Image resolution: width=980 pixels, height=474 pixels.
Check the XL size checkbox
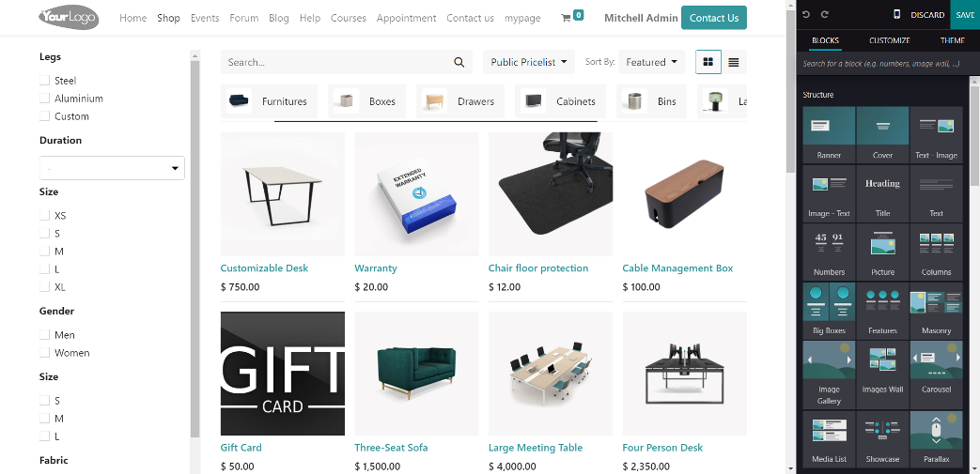click(x=44, y=286)
